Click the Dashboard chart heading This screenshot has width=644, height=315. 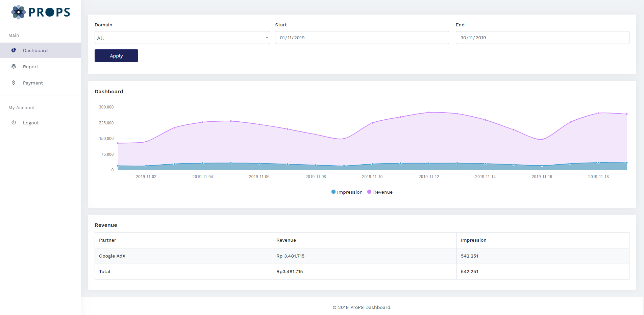click(x=109, y=92)
